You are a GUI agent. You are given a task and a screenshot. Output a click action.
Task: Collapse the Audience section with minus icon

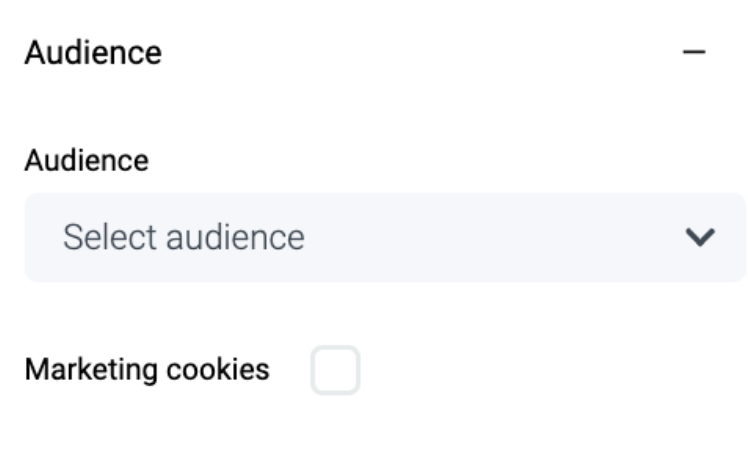[694, 52]
